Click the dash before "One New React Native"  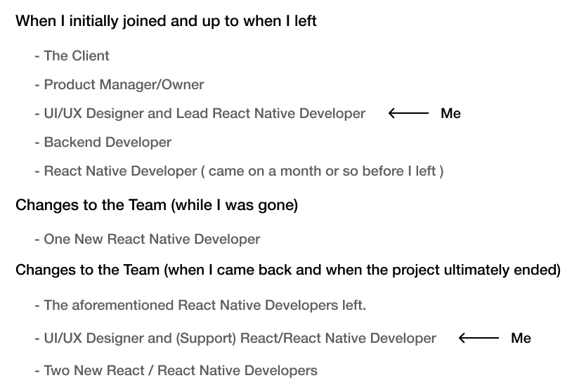(37, 239)
